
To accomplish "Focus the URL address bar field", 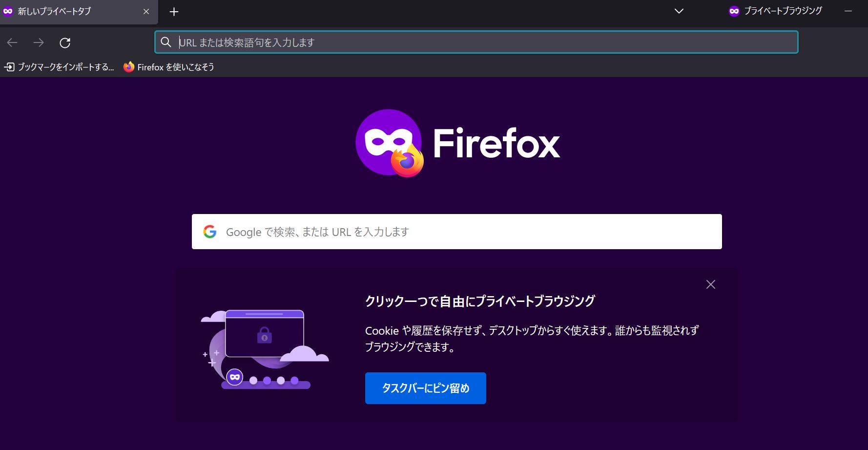I will tap(476, 43).
